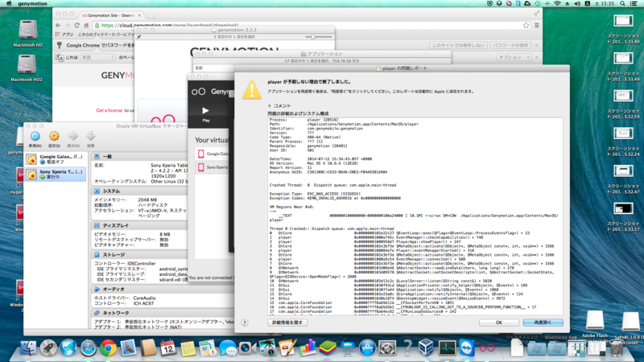The image size is (644, 362).
Task: Open the Apple menu
Action: click(x=9, y=4)
